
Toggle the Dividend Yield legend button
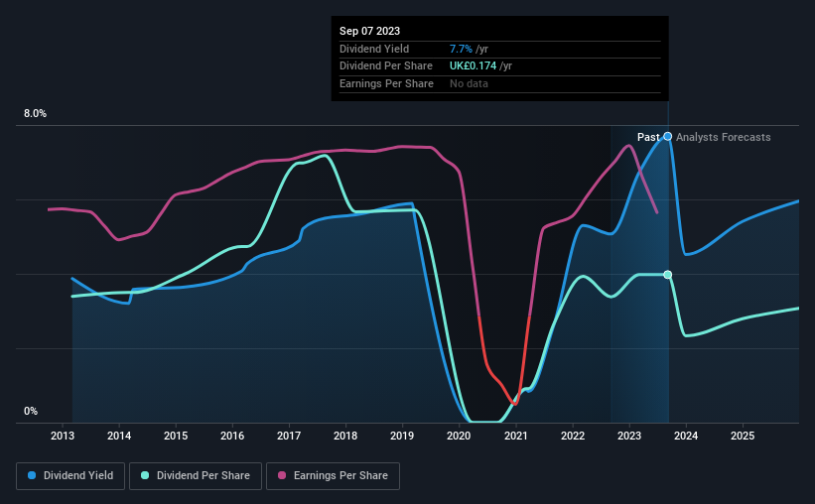tap(70, 476)
